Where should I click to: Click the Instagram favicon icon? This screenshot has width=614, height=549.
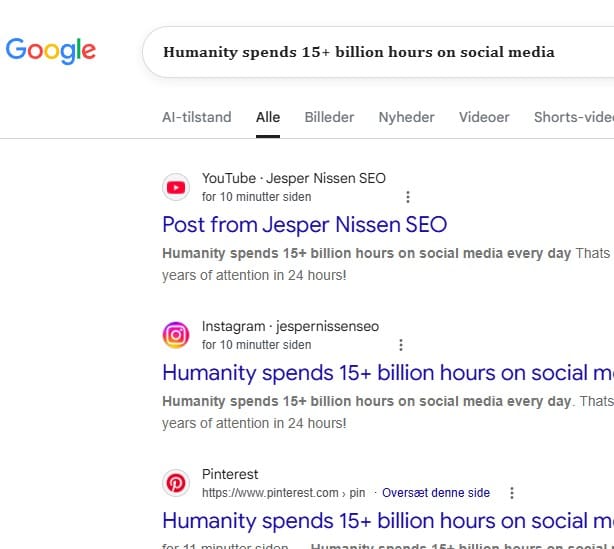(176, 335)
